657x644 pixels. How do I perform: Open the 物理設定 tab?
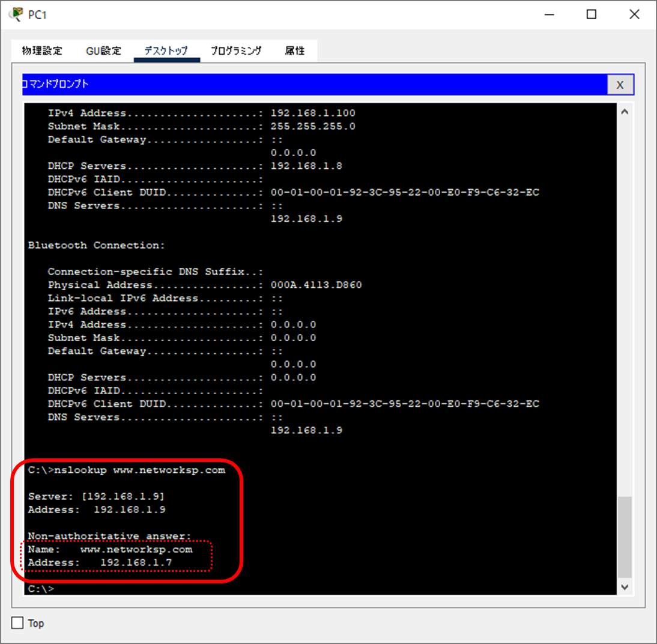point(42,50)
